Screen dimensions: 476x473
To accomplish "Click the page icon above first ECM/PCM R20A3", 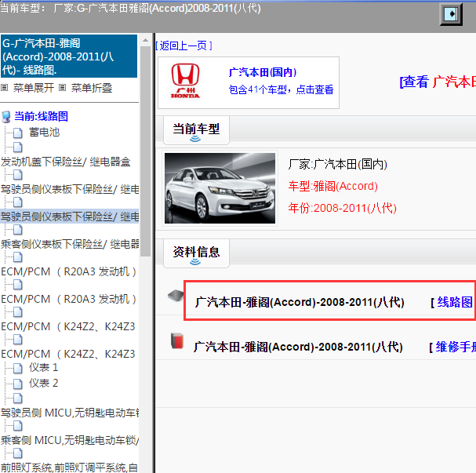I will (18, 257).
